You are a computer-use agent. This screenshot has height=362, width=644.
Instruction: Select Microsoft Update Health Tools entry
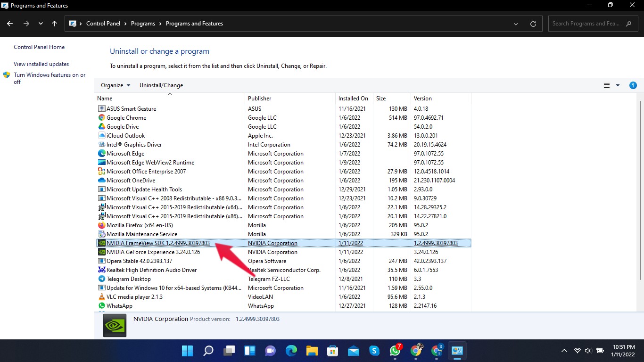tap(283, 189)
